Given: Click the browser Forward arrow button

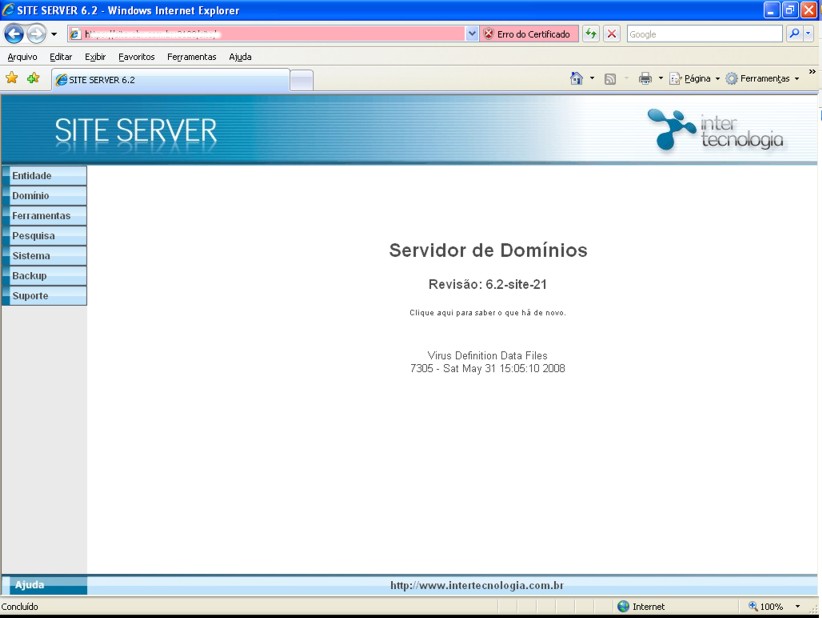Looking at the screenshot, I should pos(36,34).
